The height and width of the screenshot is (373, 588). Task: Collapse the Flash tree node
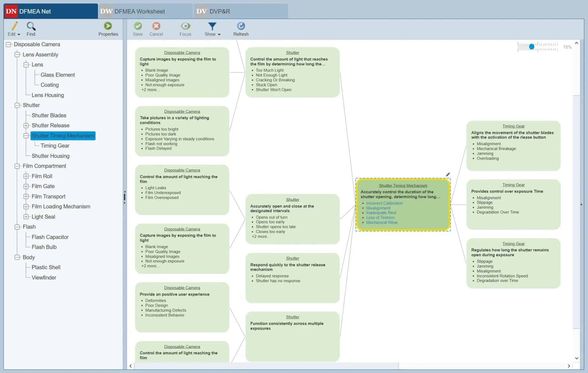point(17,227)
